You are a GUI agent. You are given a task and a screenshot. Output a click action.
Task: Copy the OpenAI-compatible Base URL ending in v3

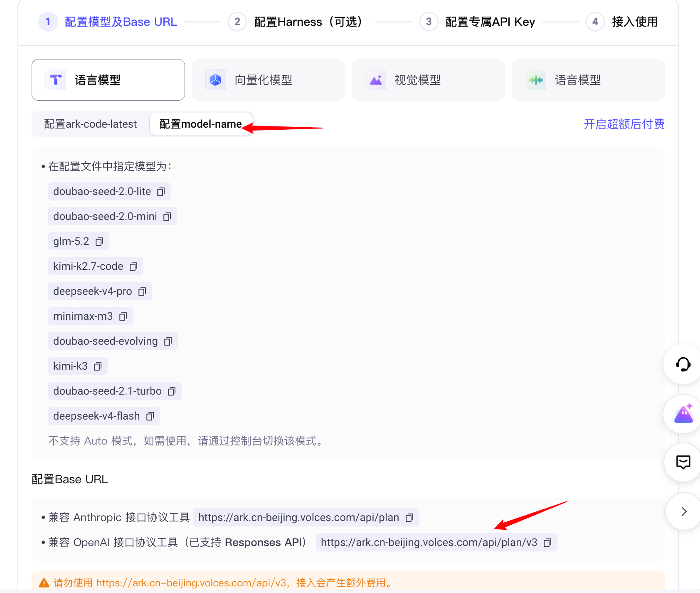coord(547,543)
